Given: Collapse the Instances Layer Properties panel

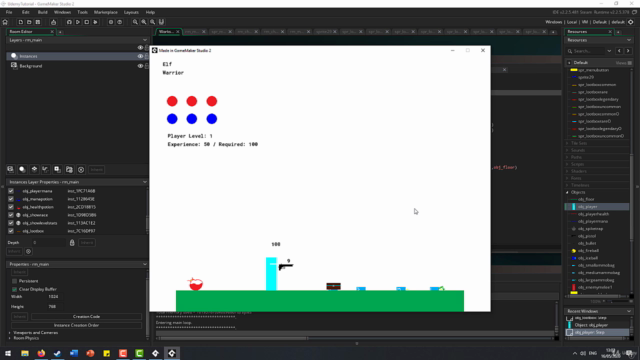Looking at the screenshot, I should point(144,182).
